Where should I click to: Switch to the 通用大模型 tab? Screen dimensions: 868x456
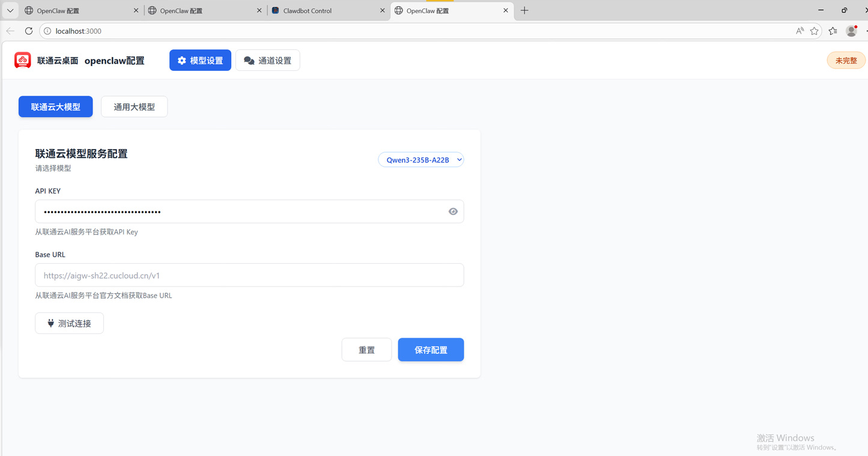pos(134,107)
